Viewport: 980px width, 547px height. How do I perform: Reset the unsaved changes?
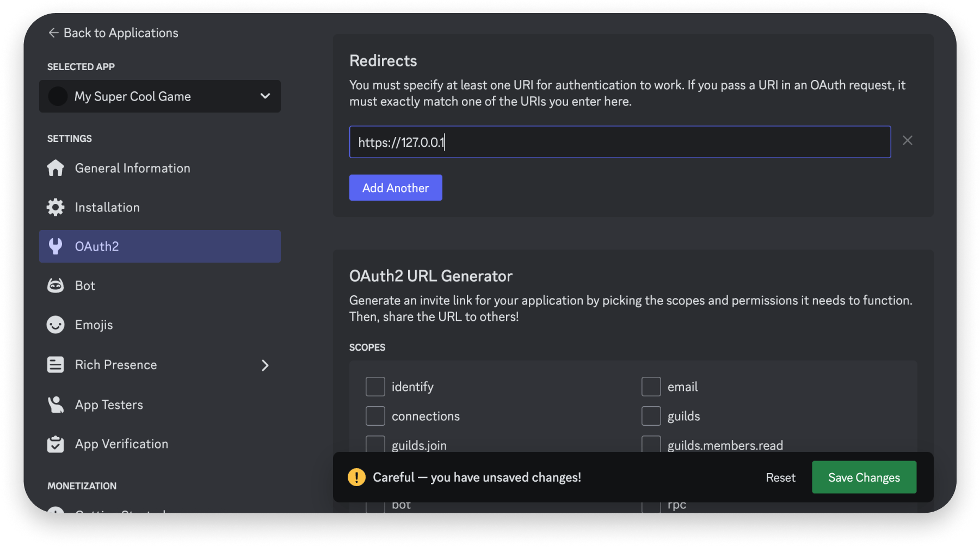click(x=780, y=477)
